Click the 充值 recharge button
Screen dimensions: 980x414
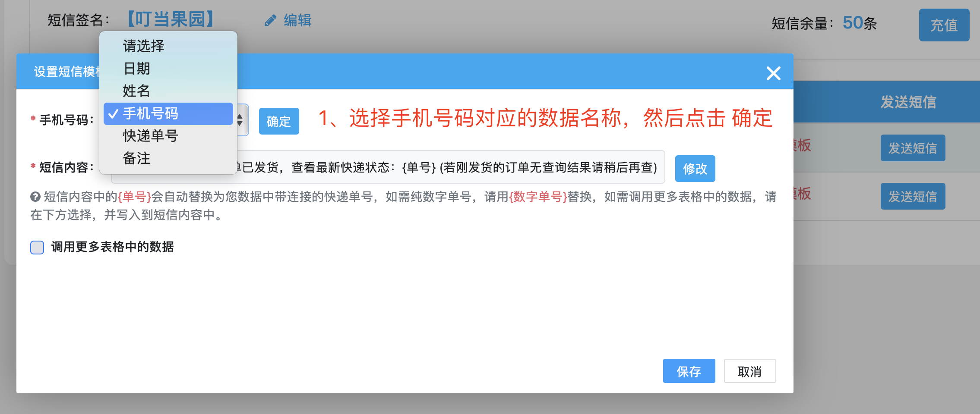click(944, 25)
